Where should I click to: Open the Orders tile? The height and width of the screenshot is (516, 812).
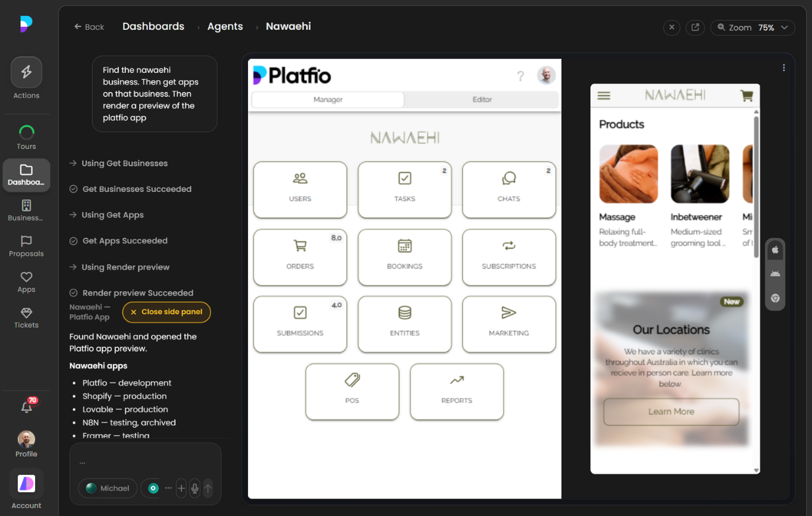pyautogui.click(x=300, y=257)
